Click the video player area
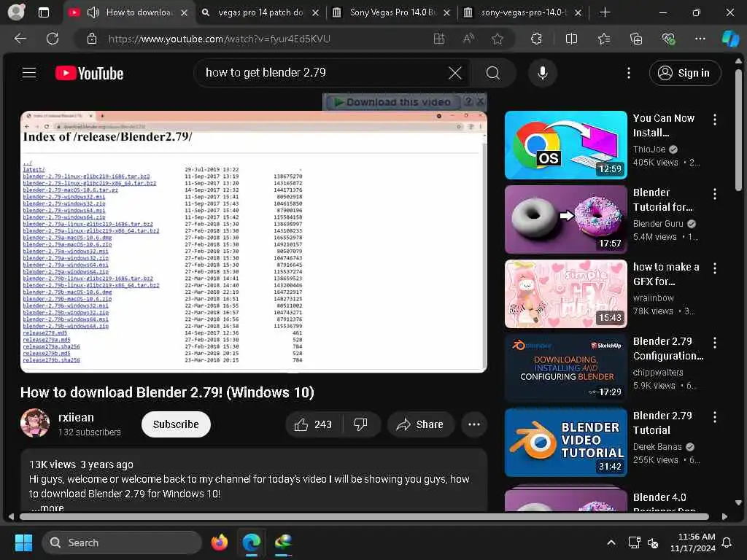The image size is (747, 560). point(253,242)
